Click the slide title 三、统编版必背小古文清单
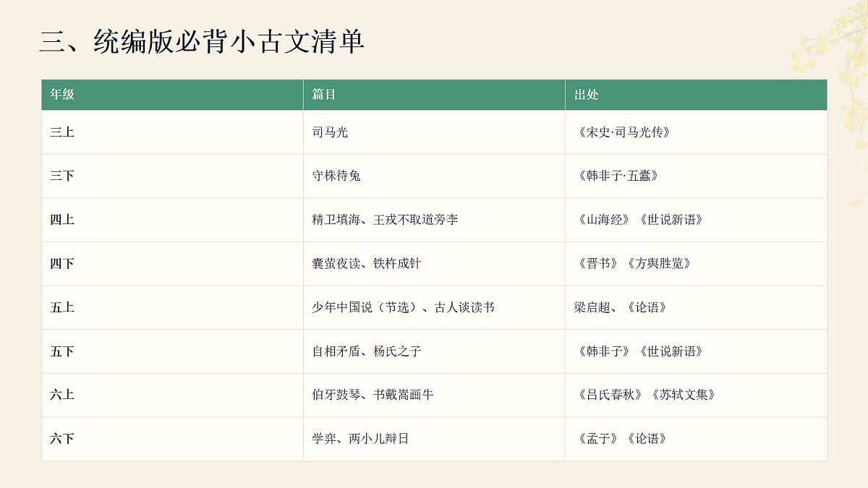This screenshot has height=488, width=868. click(x=202, y=42)
